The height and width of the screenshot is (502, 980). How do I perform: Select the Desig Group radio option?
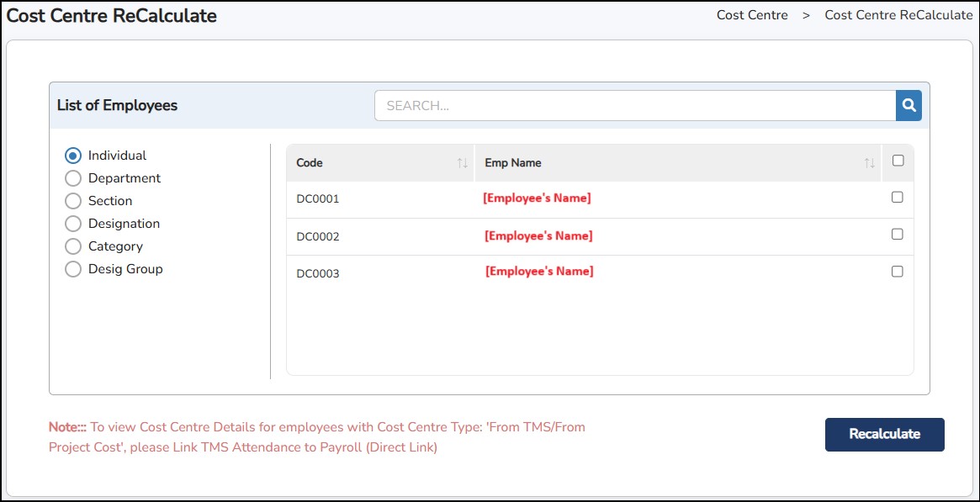click(73, 269)
